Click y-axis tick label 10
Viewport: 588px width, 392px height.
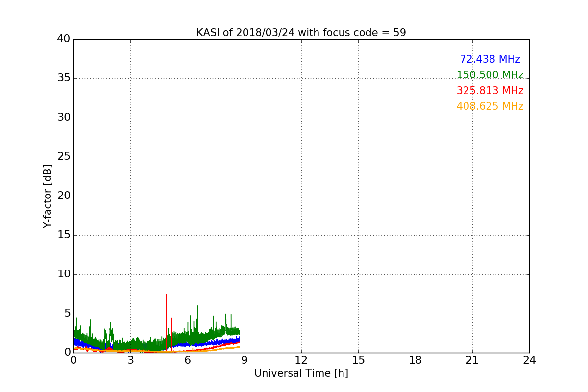tap(64, 274)
